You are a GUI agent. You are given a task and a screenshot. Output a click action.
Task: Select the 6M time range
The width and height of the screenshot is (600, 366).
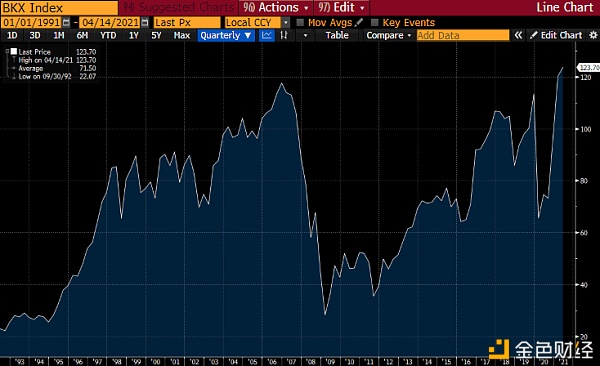click(82, 36)
